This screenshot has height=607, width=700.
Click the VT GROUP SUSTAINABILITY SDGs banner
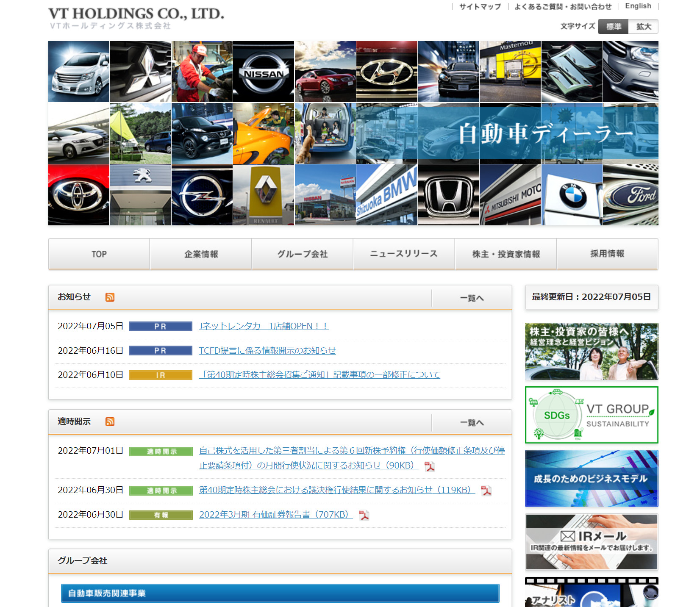coord(592,415)
